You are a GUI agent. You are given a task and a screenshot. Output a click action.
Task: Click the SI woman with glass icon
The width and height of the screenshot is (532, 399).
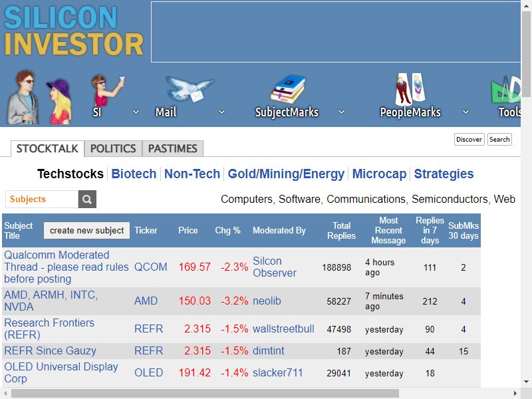(x=108, y=90)
